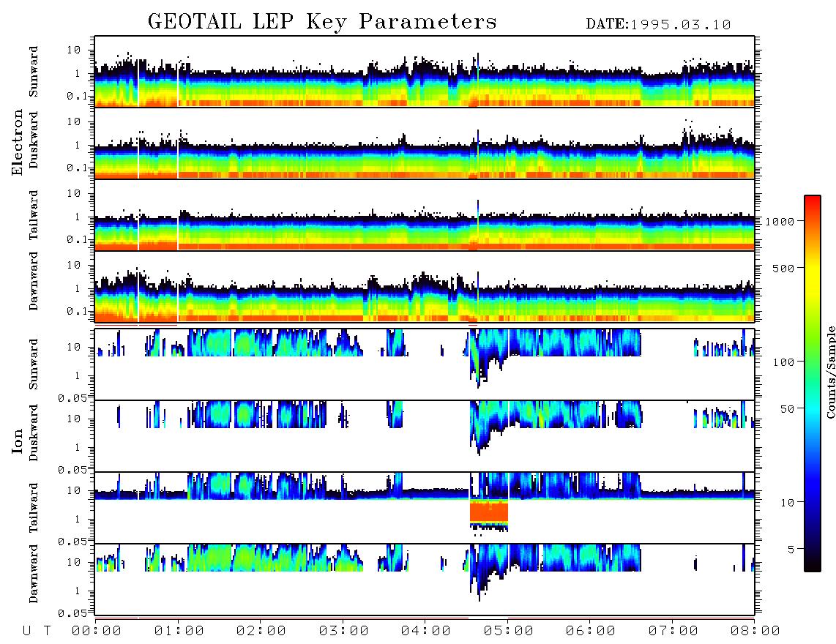Pick the black bottom of the colorbar
The height and width of the screenshot is (644, 836).
pyautogui.click(x=813, y=564)
